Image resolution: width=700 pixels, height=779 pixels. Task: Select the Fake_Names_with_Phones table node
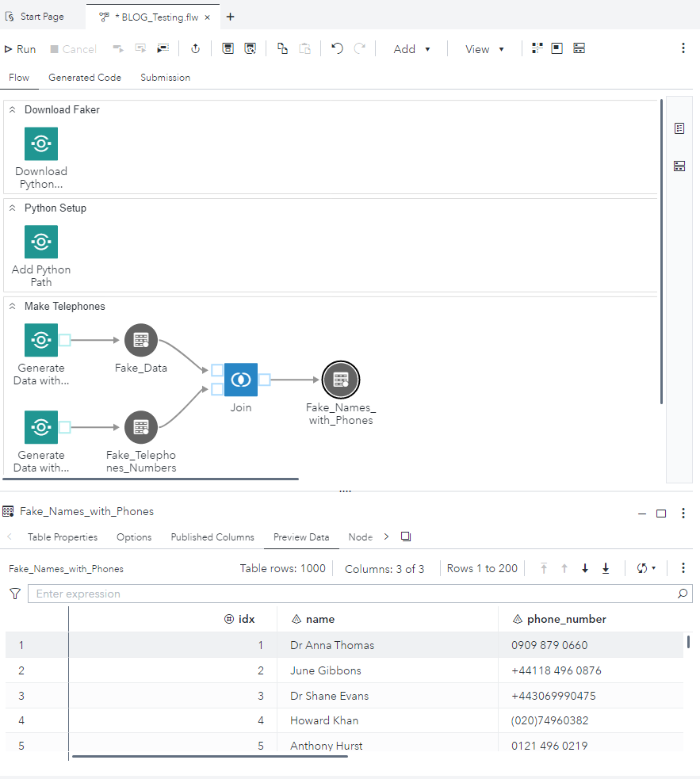point(341,380)
